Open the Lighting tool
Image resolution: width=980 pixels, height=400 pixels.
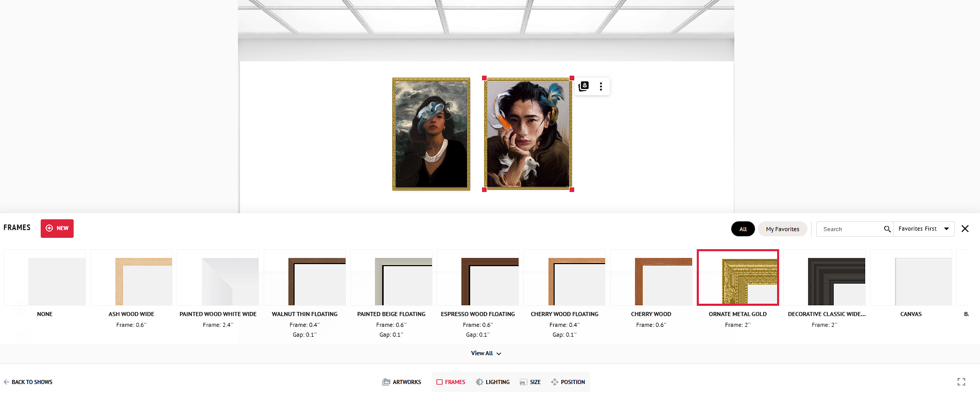pos(493,382)
